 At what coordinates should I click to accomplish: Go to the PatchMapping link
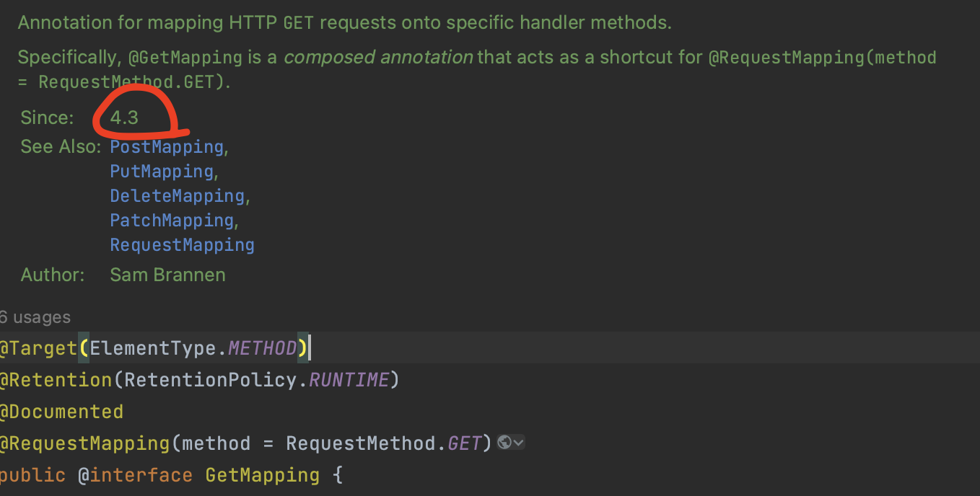(x=172, y=221)
